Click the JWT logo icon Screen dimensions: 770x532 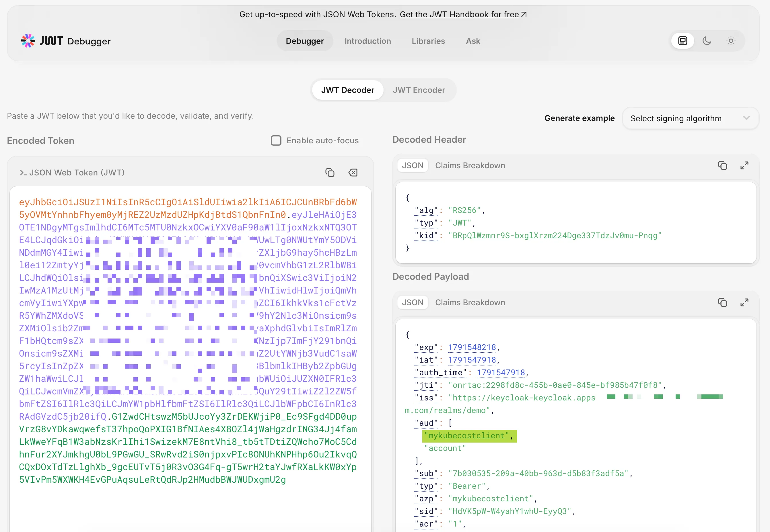[x=28, y=41]
